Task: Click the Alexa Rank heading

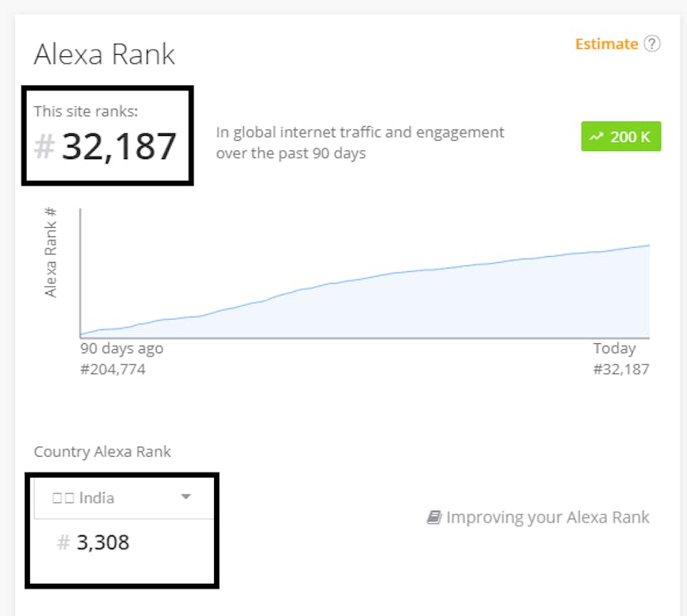Action: pos(105,54)
